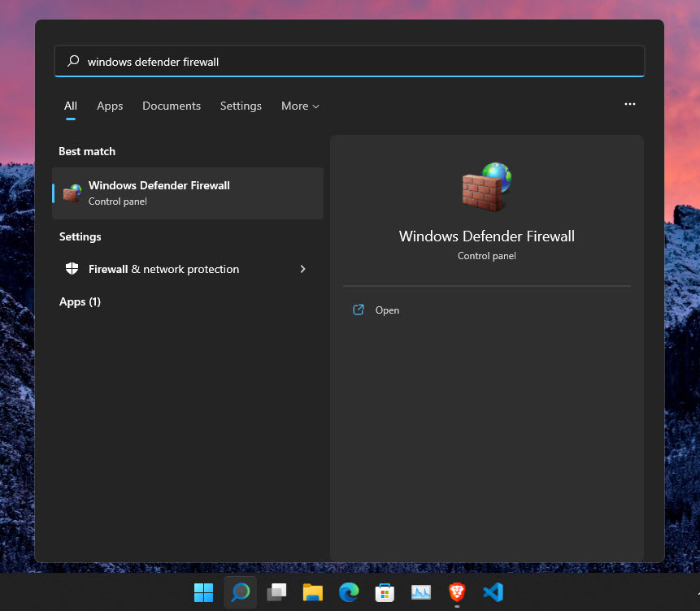
Task: Click the Open action in preview pane
Action: 387,310
